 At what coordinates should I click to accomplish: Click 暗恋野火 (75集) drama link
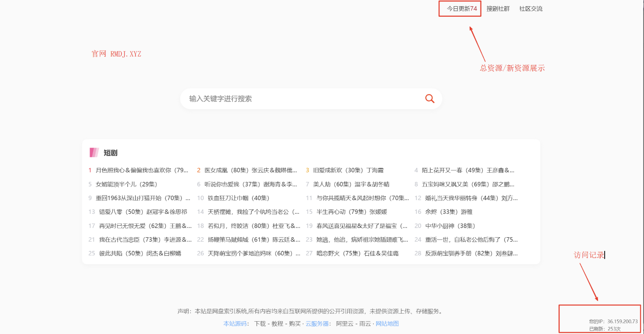[x=357, y=254]
